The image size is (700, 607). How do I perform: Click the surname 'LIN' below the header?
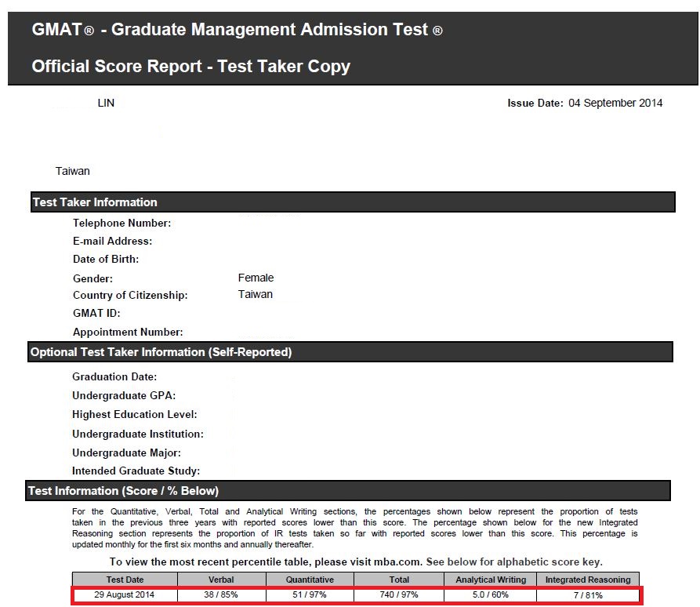tap(106, 104)
